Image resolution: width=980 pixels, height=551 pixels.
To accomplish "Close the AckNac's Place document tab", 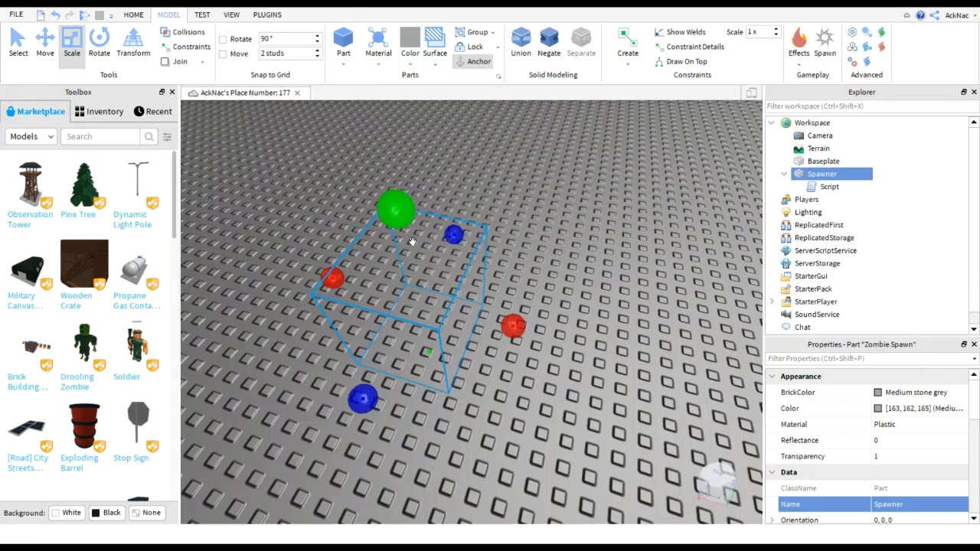I will [x=297, y=93].
